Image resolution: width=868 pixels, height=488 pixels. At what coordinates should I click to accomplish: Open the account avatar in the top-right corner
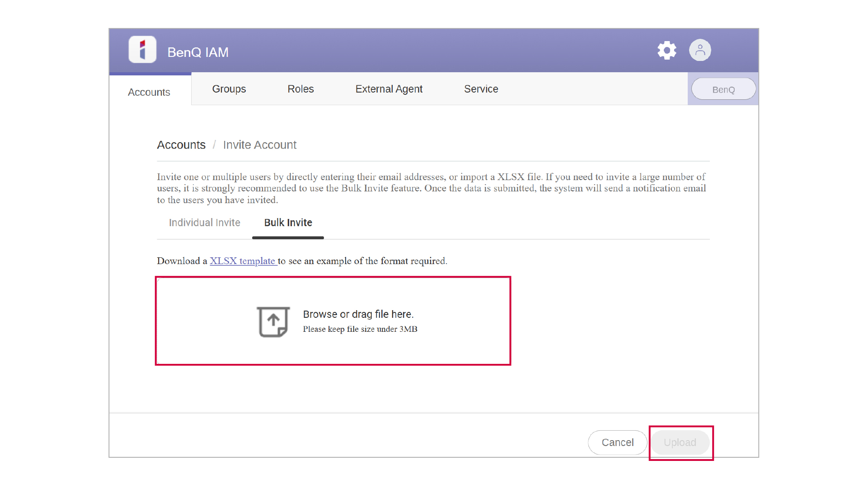tap(700, 50)
